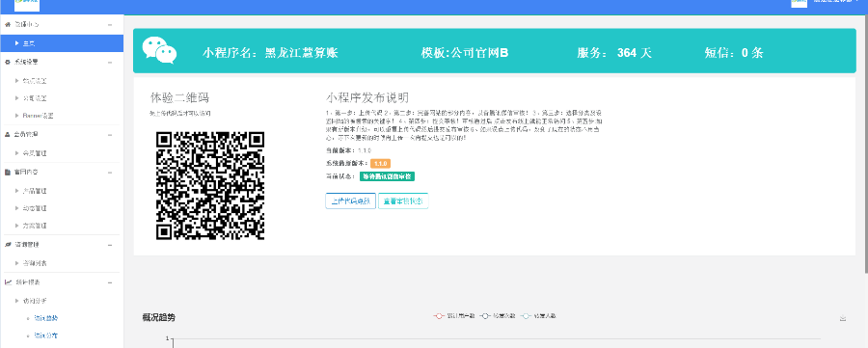Click the person icon of the 会员管理 section
The width and height of the screenshot is (868, 348).
(8, 134)
